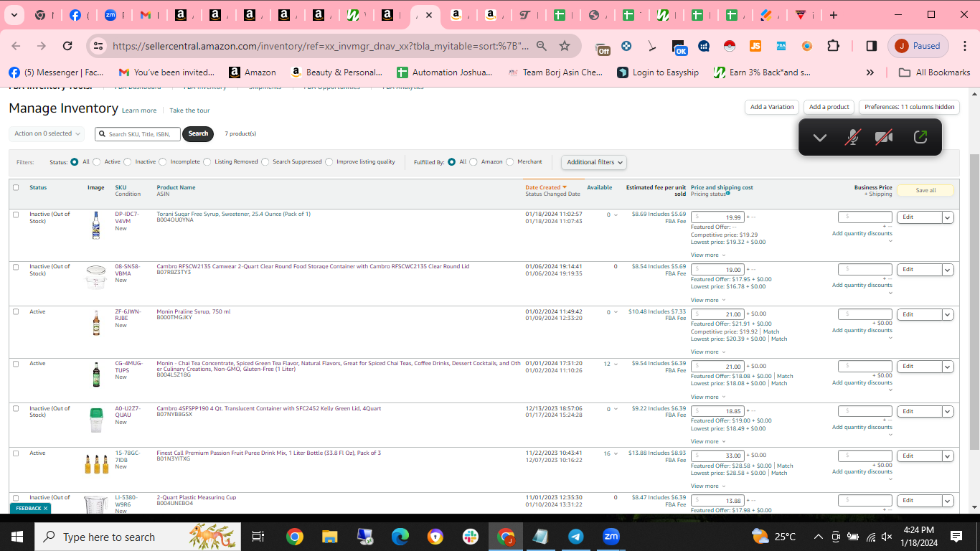Start video in the floating meeting bar

(x=884, y=138)
